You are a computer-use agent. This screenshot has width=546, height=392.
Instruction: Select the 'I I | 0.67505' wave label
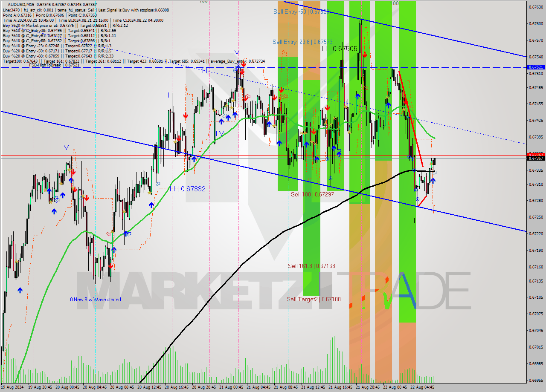pos(339,49)
